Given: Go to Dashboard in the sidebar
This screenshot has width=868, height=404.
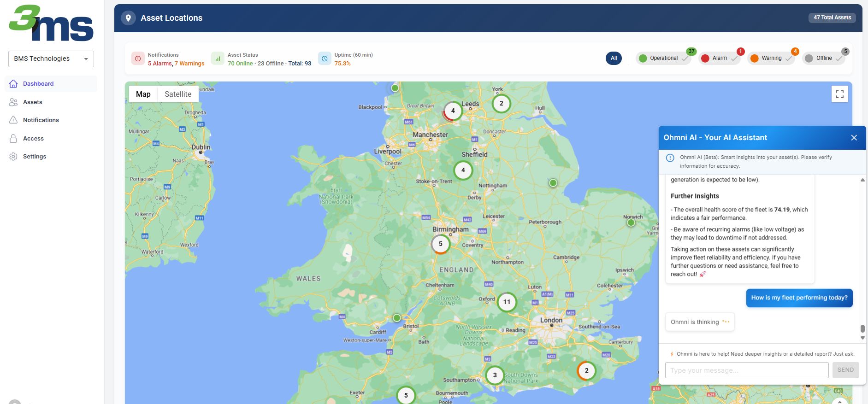Looking at the screenshot, I should pyautogui.click(x=51, y=84).
